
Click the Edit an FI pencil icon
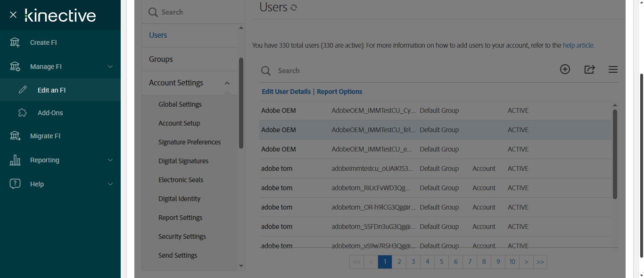point(23,90)
